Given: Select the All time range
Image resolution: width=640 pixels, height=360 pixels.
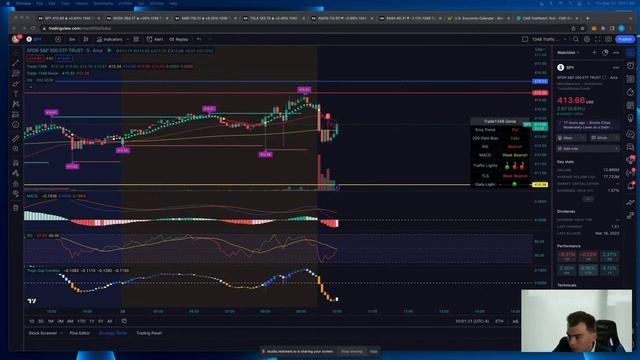Looking at the screenshot, I should pyautogui.click(x=109, y=321).
